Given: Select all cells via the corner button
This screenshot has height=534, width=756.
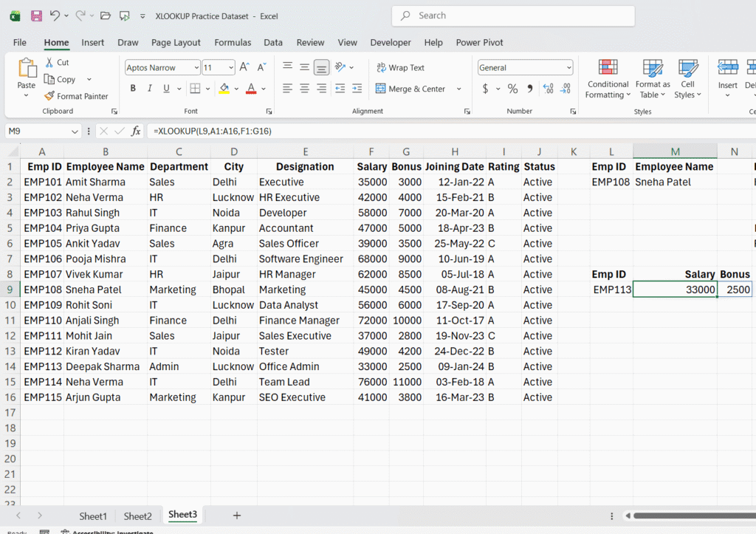Looking at the screenshot, I should [x=12, y=152].
